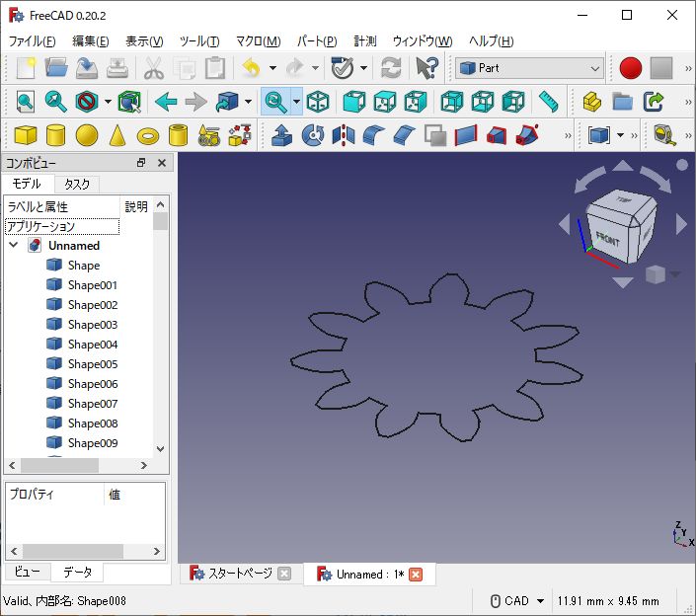Open the link actions dropdown arrow
Image resolution: width=696 pixels, height=616 pixels.
coord(248,102)
